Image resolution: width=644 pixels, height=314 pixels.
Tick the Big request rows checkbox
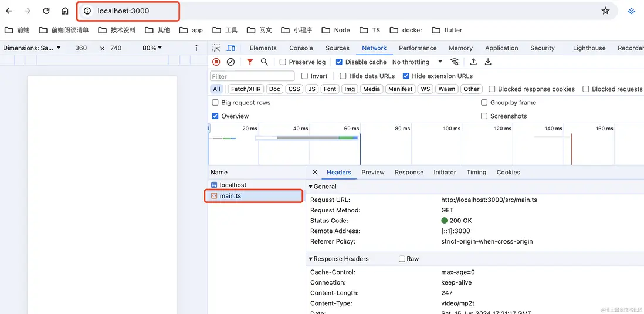(215, 103)
